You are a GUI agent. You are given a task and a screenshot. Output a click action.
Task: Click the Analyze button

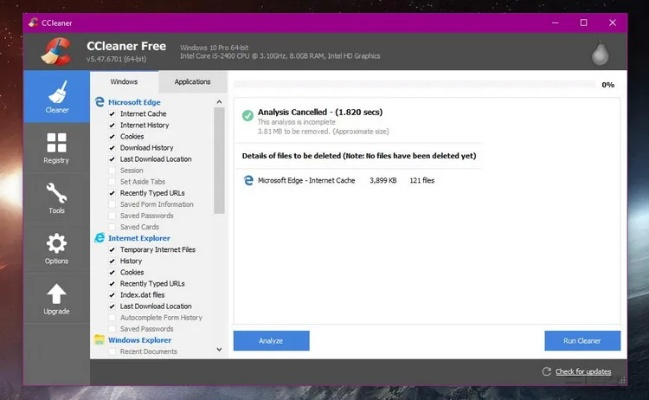(271, 341)
